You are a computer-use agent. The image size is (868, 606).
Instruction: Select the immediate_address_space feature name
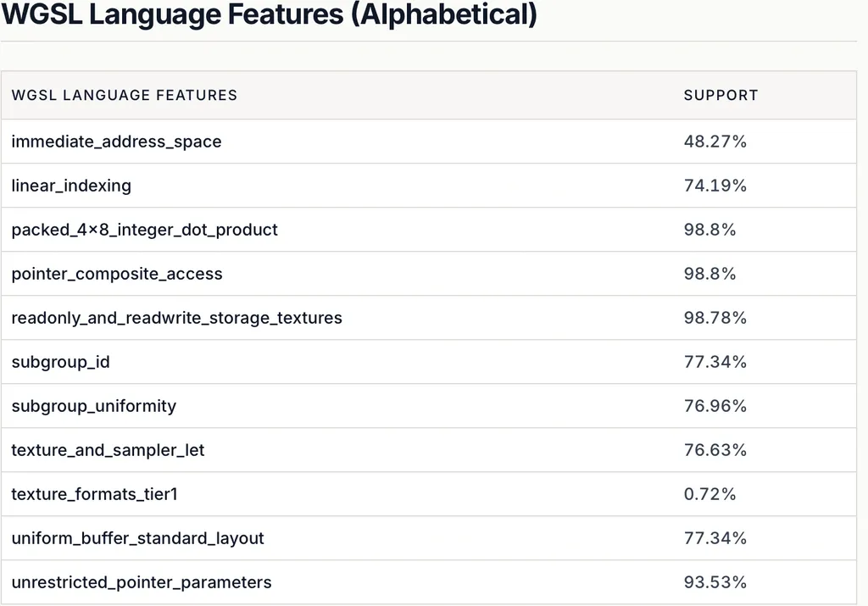coord(116,142)
